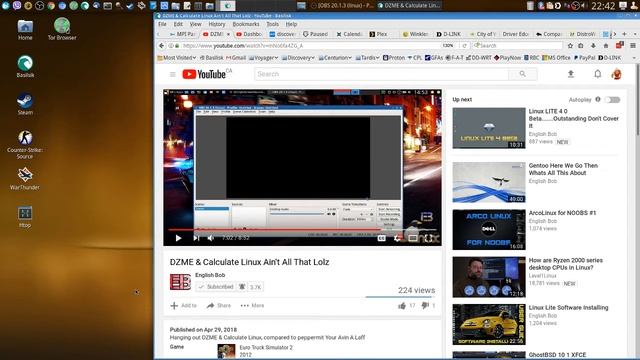Viewport: 640px width, 360px height.
Task: Reload the current page
Action: coord(464,46)
